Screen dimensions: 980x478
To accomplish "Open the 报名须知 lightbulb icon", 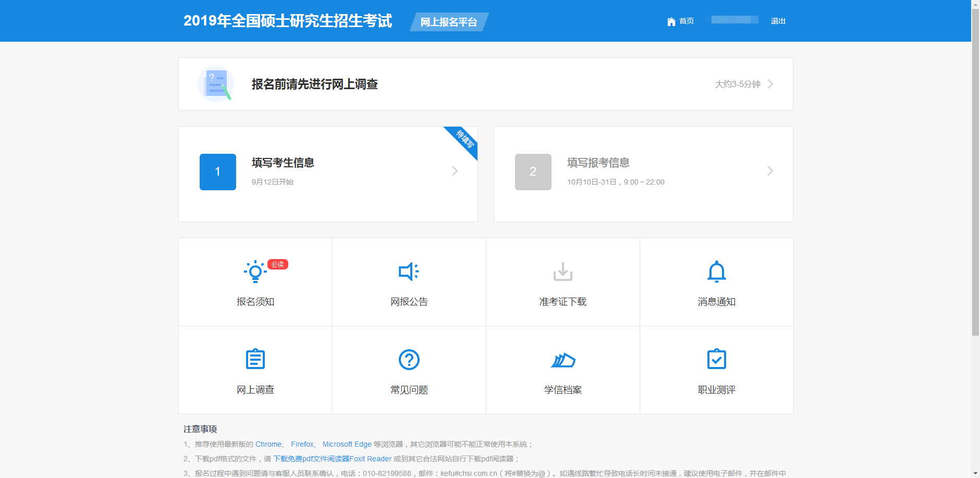I will pyautogui.click(x=255, y=272).
